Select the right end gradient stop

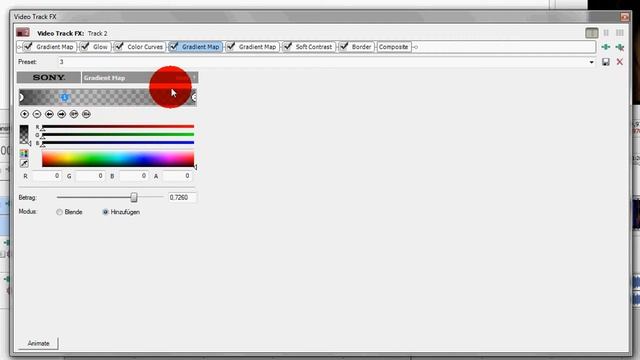point(194,98)
